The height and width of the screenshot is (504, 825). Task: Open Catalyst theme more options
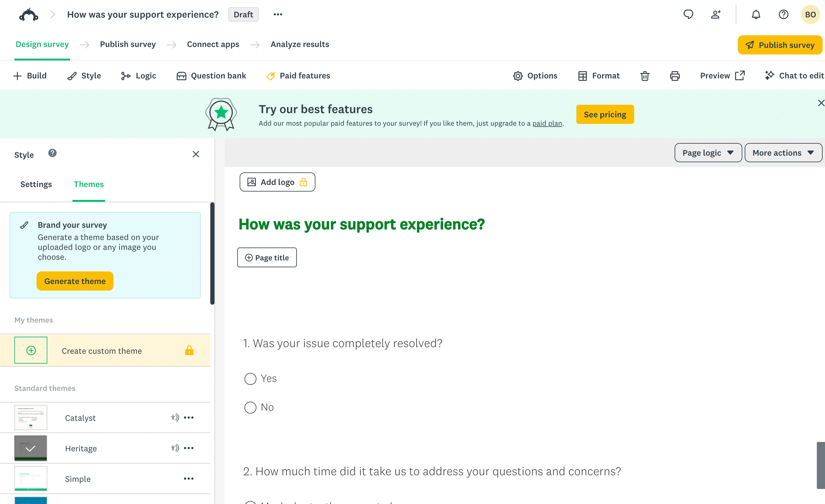pos(188,418)
